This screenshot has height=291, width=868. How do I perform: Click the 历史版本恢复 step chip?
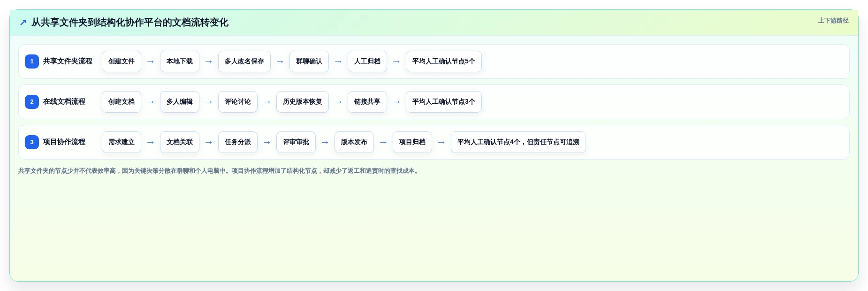[303, 102]
